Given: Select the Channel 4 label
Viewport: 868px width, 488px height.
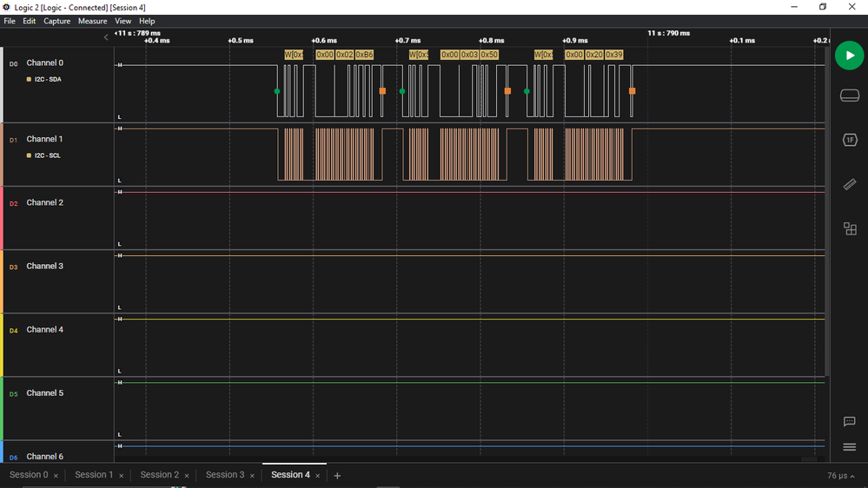Looking at the screenshot, I should [x=45, y=330].
